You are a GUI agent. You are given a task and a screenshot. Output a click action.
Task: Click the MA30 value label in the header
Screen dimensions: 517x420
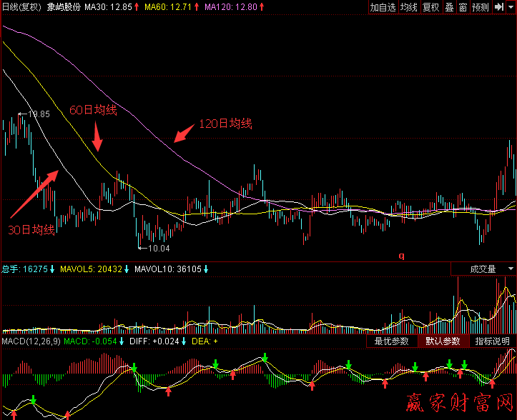[108, 7]
